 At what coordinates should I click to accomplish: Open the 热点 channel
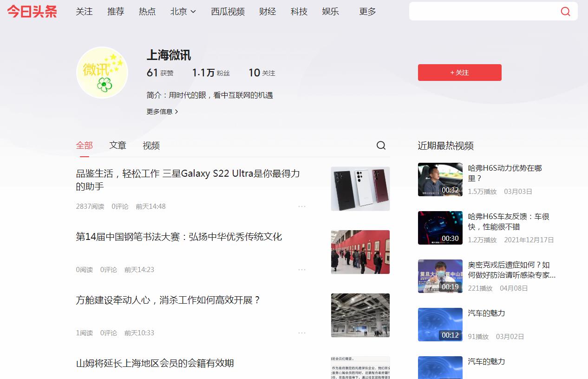[147, 12]
